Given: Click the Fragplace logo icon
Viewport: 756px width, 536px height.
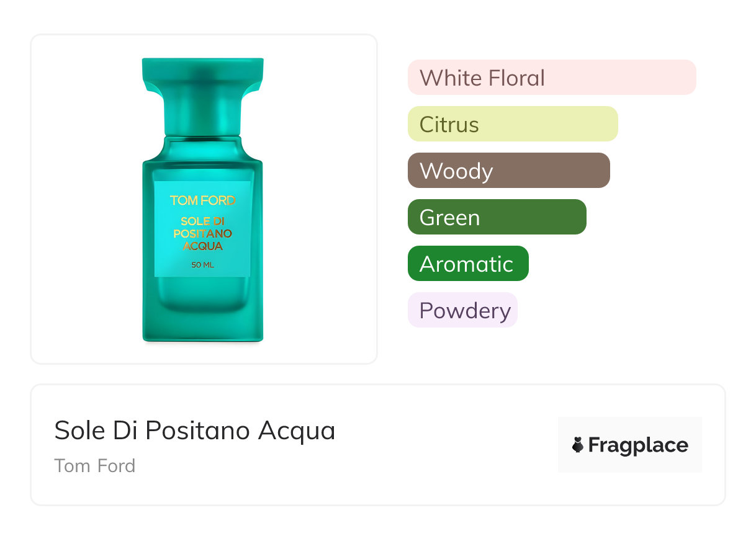Looking at the screenshot, I should pyautogui.click(x=578, y=445).
